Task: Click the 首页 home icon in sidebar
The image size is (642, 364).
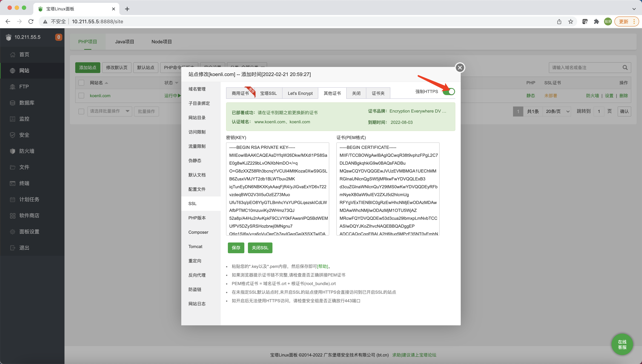Action: [x=13, y=55]
